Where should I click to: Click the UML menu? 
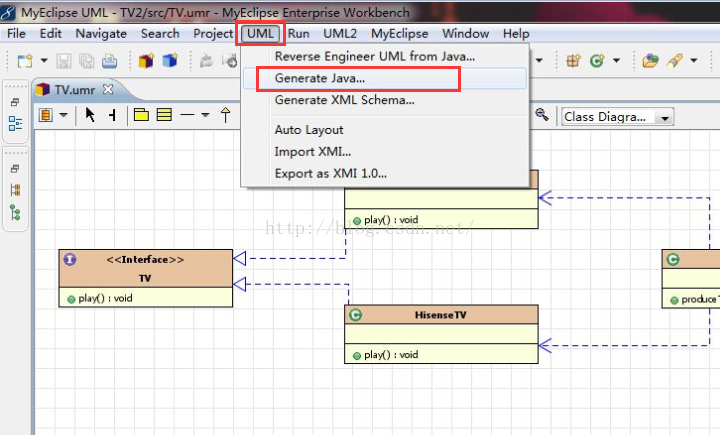pos(260,34)
